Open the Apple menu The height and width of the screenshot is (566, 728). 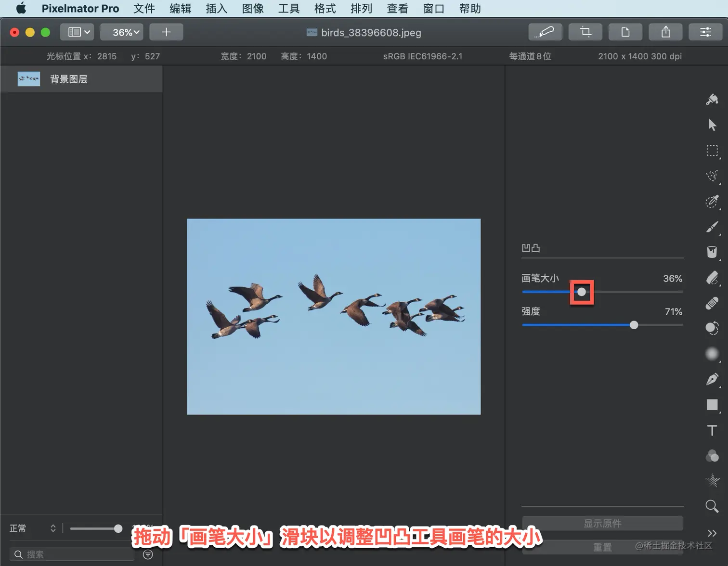point(21,8)
